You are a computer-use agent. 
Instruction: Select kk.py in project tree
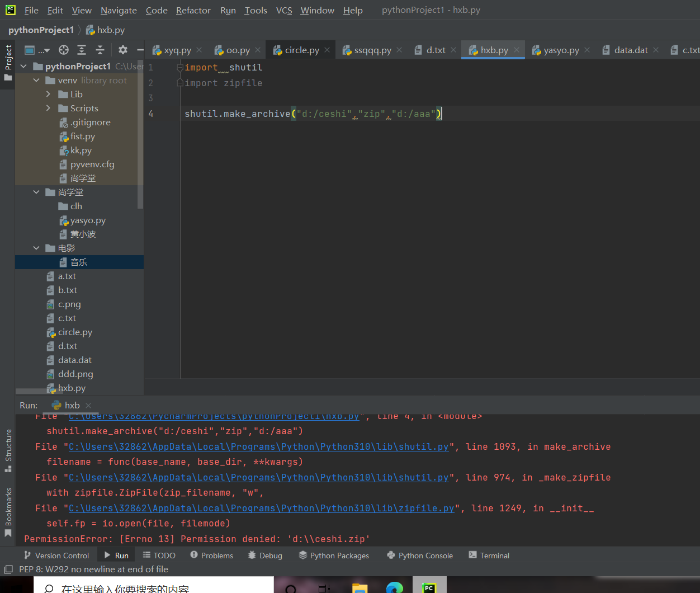click(75, 150)
